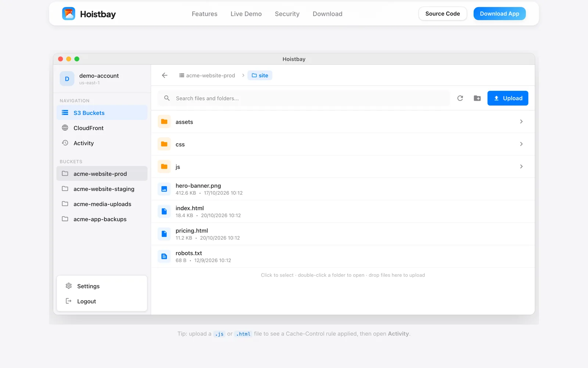Open the Download nav item
The image size is (588, 368).
click(327, 14)
